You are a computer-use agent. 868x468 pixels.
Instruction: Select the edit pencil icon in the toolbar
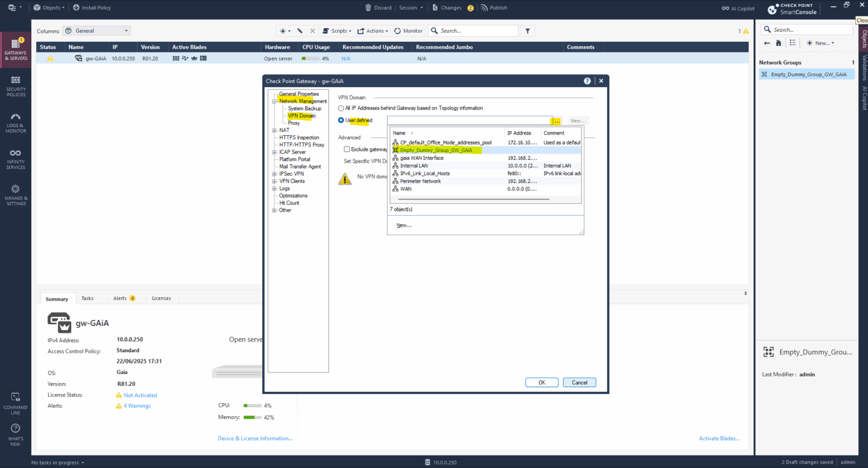[x=300, y=31]
